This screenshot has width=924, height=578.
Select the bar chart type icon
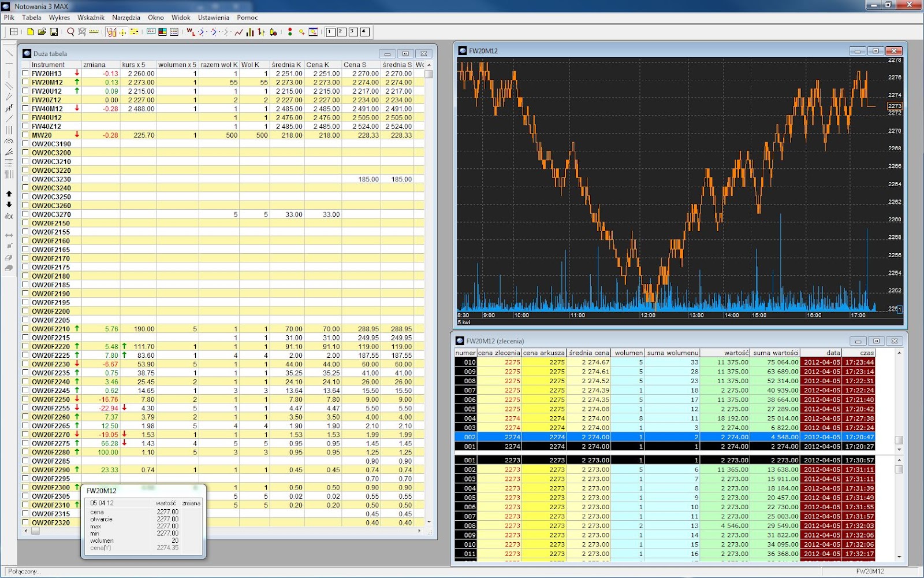[249, 32]
